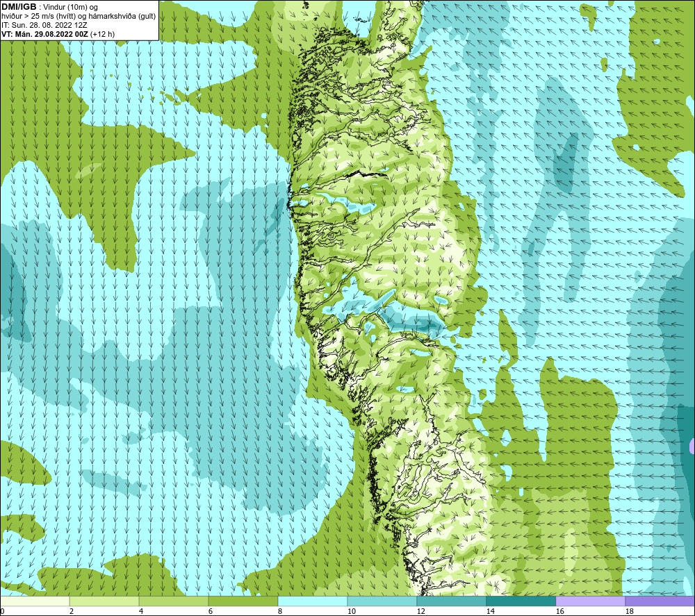695x616 pixels.
Task: Click the pale yellow 0–2 m/s legend swatch
Action: coord(35,601)
